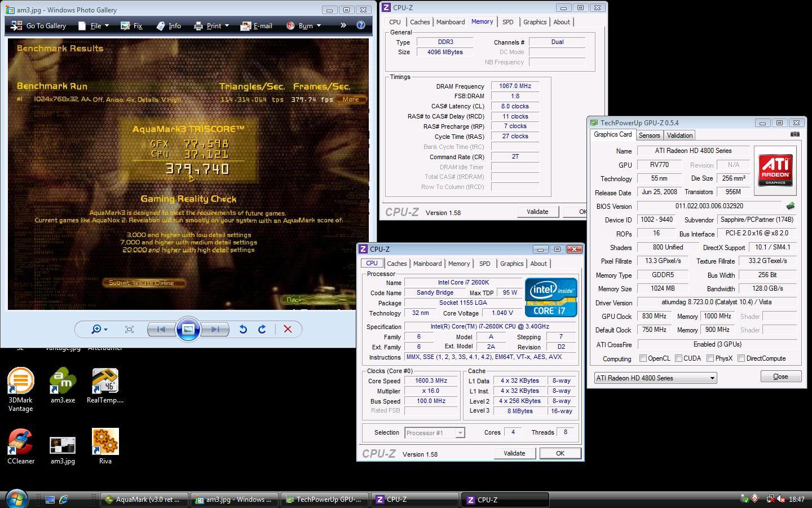Click Validate in the CPU-Z Memory window
The width and height of the screenshot is (812, 508).
coord(537,212)
